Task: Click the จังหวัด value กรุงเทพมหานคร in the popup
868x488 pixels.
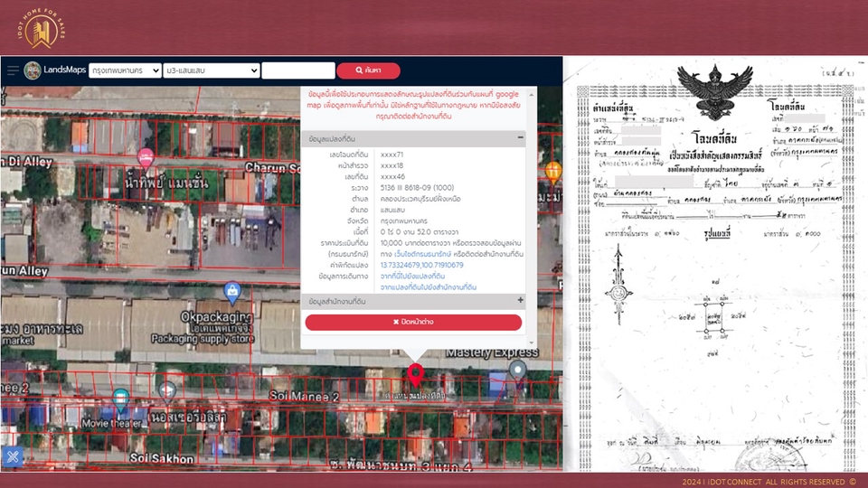Action: pyautogui.click(x=403, y=221)
